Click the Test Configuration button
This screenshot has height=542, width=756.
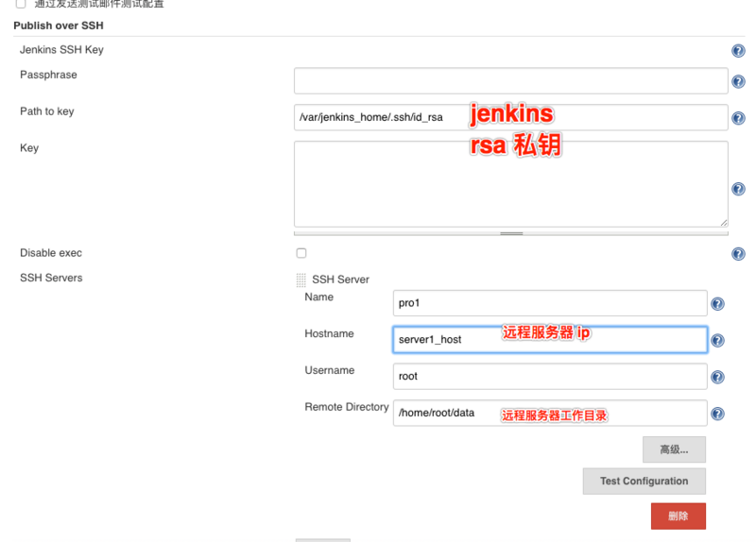644,482
